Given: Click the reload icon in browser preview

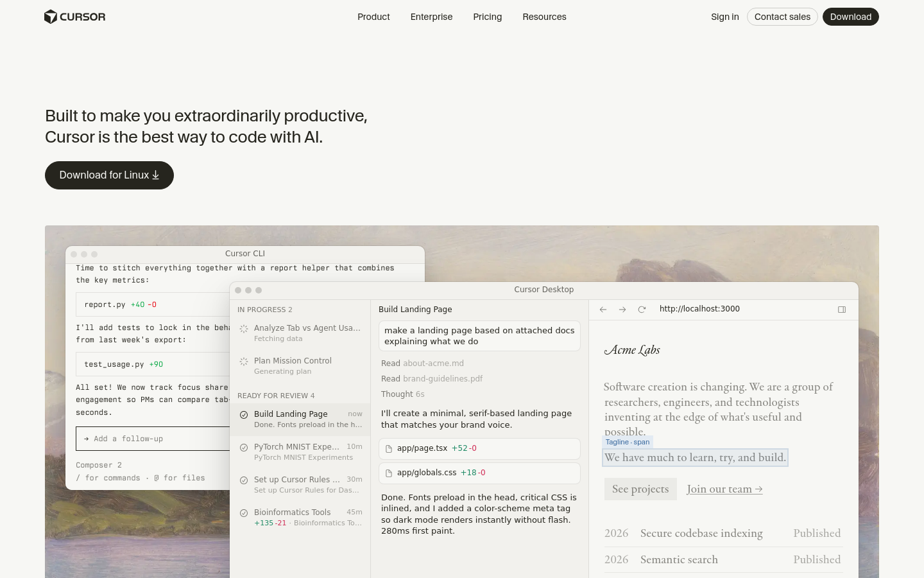Looking at the screenshot, I should [642, 310].
